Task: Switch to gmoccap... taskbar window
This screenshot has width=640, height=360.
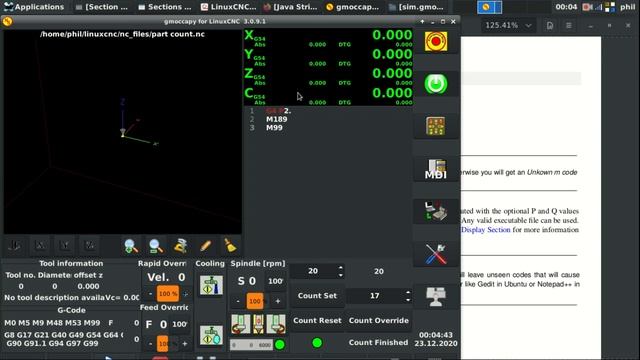Action: point(353,7)
